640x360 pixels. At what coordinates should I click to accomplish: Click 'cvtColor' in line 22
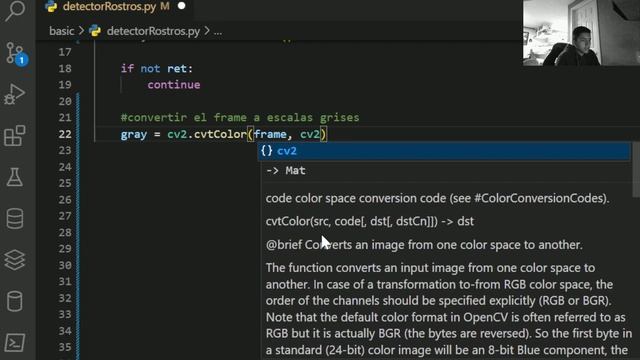click(220, 134)
